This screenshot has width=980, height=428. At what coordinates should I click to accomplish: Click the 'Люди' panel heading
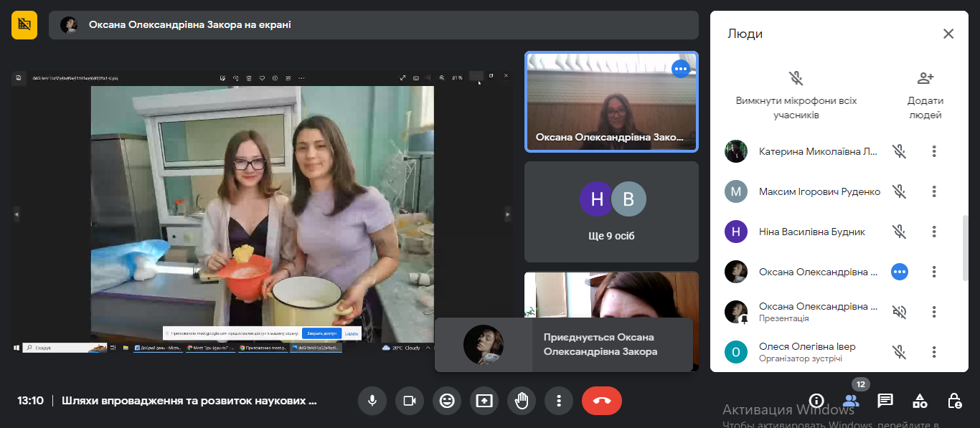point(745,34)
